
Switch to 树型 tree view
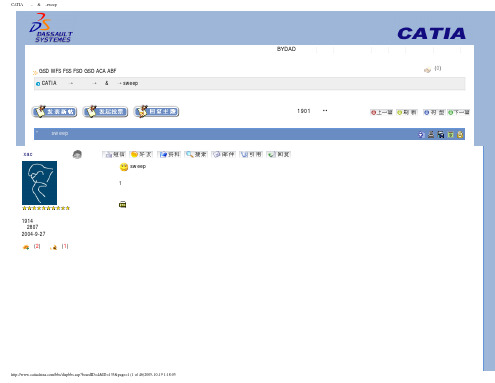tap(434, 112)
